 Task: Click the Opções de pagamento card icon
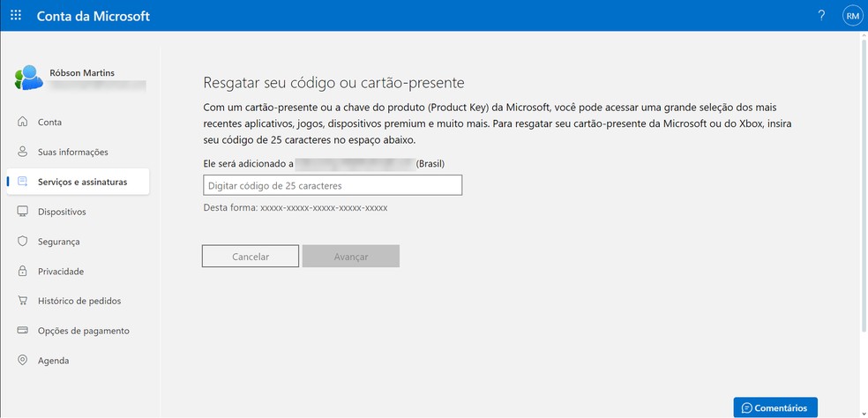pyautogui.click(x=23, y=331)
